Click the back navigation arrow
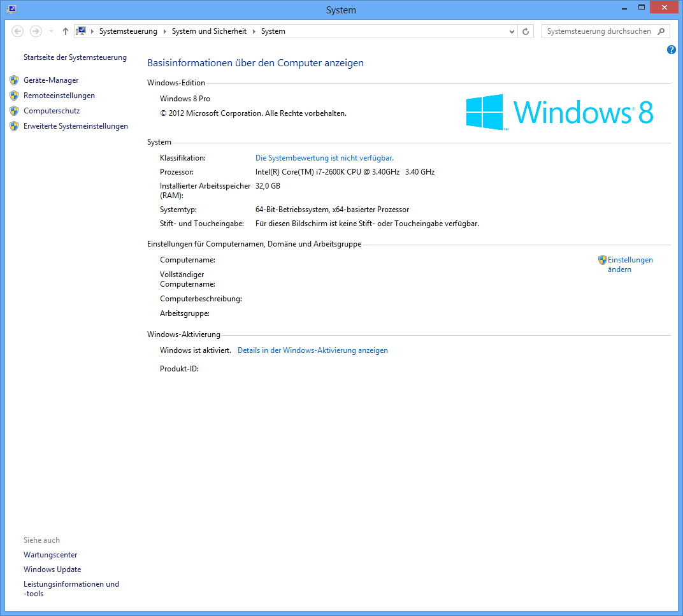This screenshot has height=616, width=683. (x=17, y=31)
